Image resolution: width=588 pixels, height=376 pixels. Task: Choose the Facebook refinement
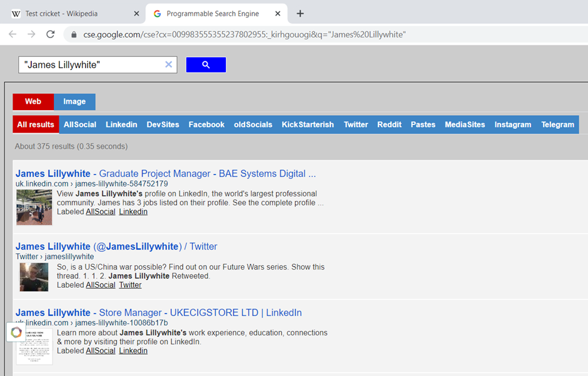pyautogui.click(x=206, y=124)
